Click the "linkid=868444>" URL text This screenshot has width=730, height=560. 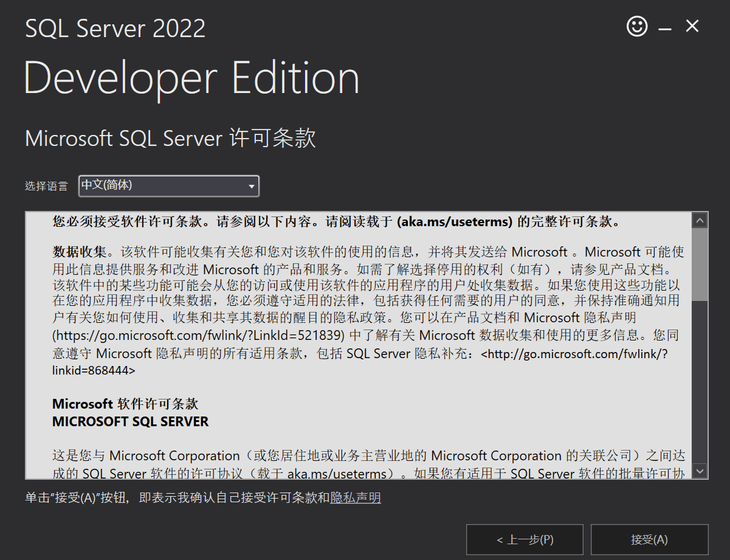pyautogui.click(x=94, y=370)
